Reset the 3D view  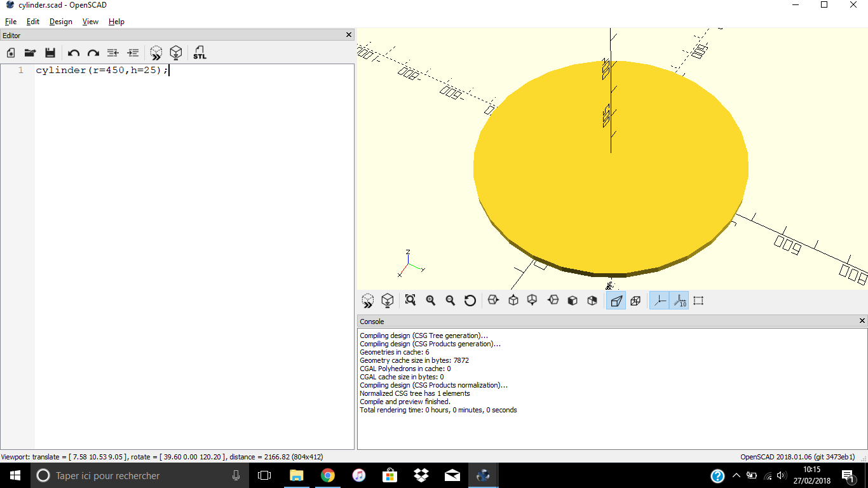point(470,301)
